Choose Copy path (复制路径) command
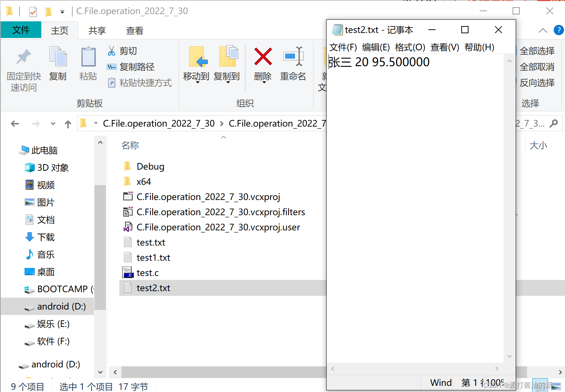This screenshot has height=392, width=565. click(131, 67)
